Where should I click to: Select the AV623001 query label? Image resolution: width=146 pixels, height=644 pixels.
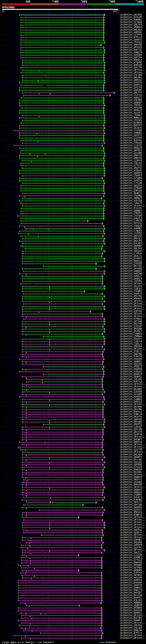coord(8,8)
